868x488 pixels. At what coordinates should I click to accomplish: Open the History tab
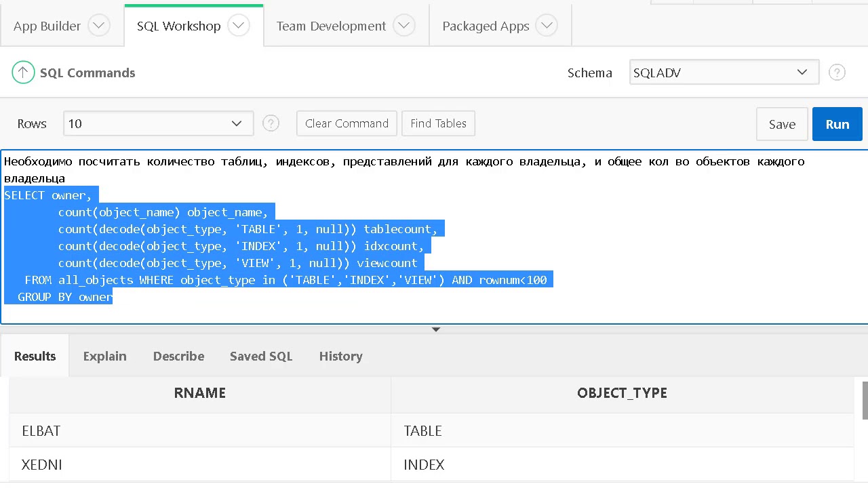click(340, 356)
